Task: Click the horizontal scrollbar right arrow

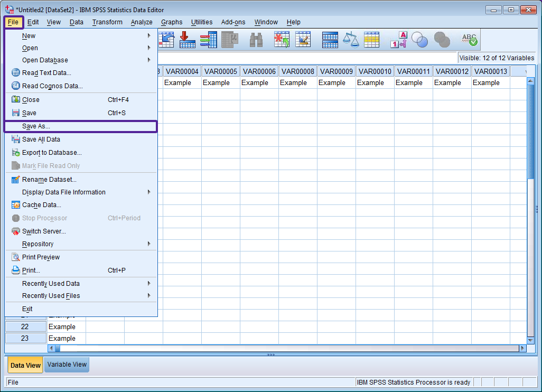Action: click(522, 348)
